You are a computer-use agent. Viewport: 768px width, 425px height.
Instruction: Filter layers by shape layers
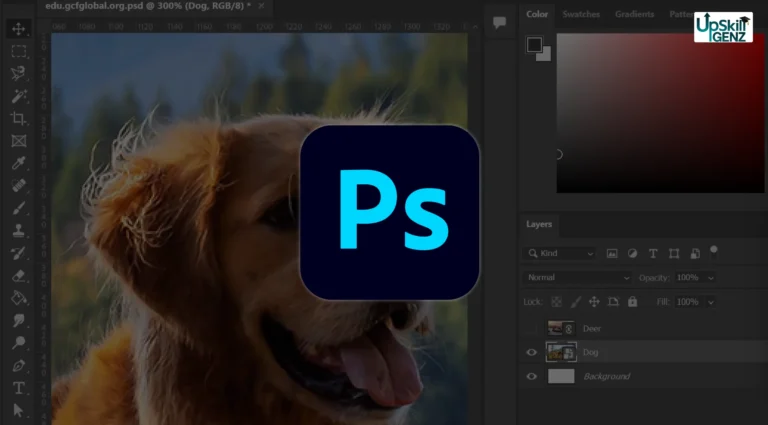[x=674, y=254]
